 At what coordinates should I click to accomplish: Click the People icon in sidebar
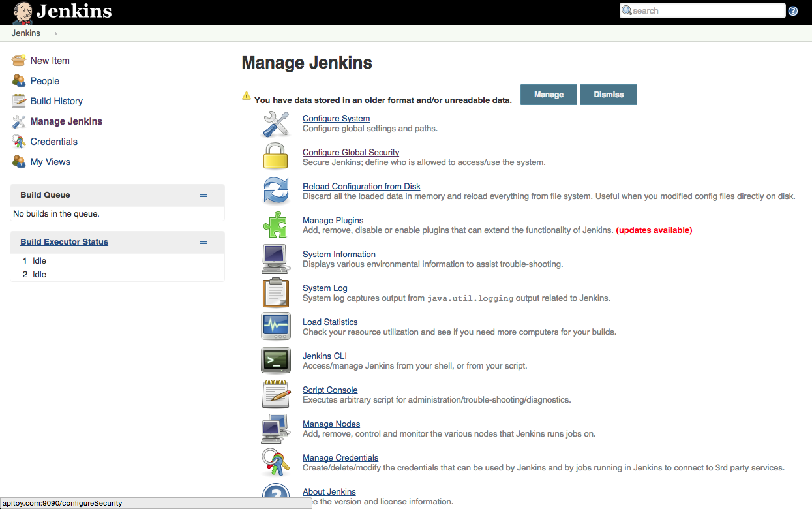point(19,81)
